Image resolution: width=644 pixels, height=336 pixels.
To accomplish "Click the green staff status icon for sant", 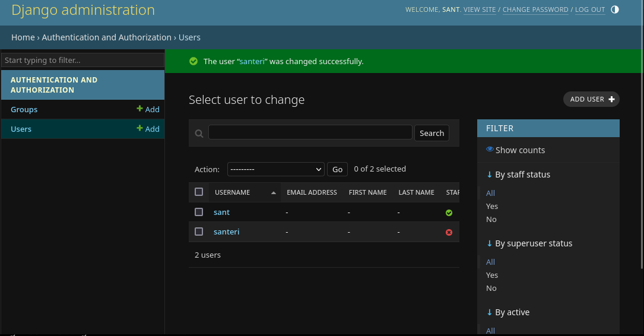I will pos(449,213).
